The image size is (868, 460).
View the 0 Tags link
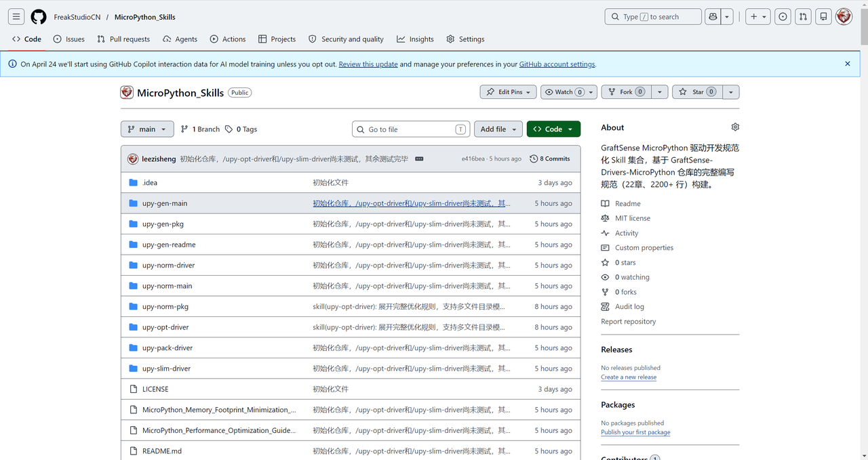point(241,129)
